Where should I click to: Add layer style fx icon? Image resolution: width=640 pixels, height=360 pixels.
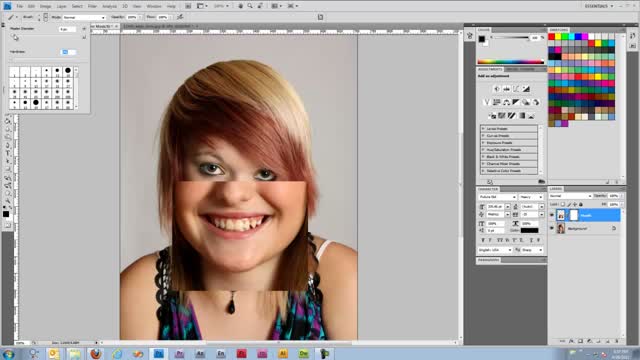tap(571, 341)
